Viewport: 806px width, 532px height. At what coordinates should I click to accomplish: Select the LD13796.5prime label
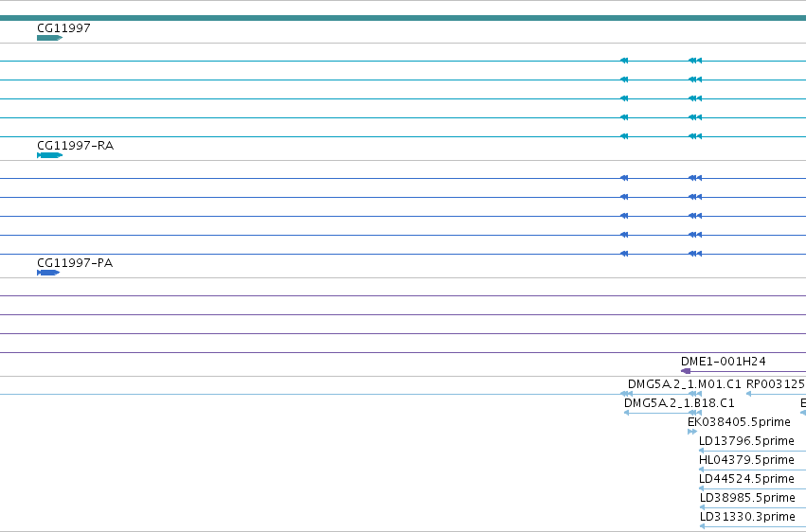tap(746, 441)
